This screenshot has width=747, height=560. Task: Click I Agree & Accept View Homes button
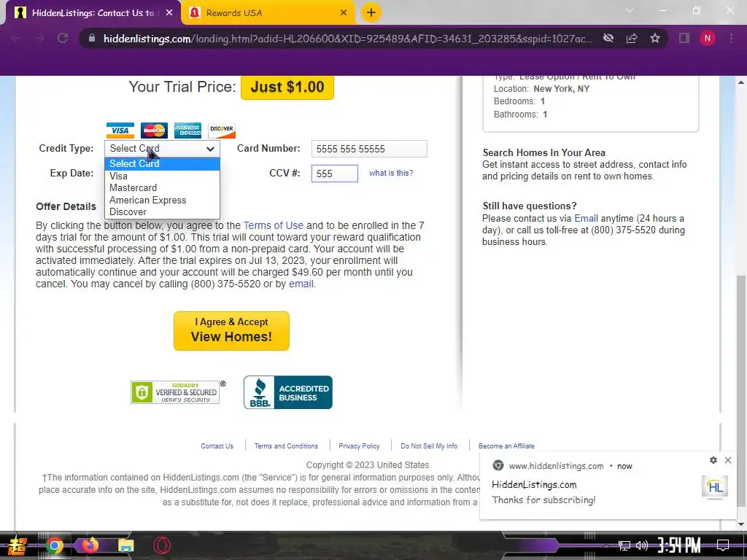pos(231,331)
